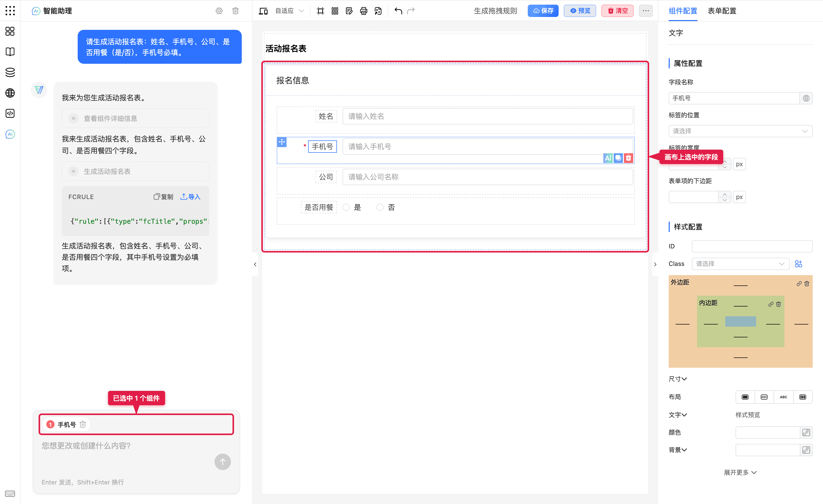Open the Class select dropdown

click(740, 264)
